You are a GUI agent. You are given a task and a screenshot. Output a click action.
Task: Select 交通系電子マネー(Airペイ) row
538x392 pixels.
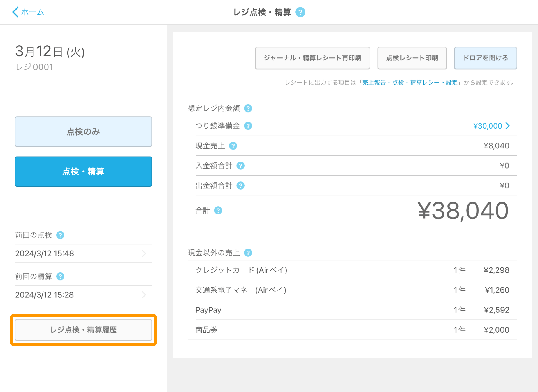point(353,290)
